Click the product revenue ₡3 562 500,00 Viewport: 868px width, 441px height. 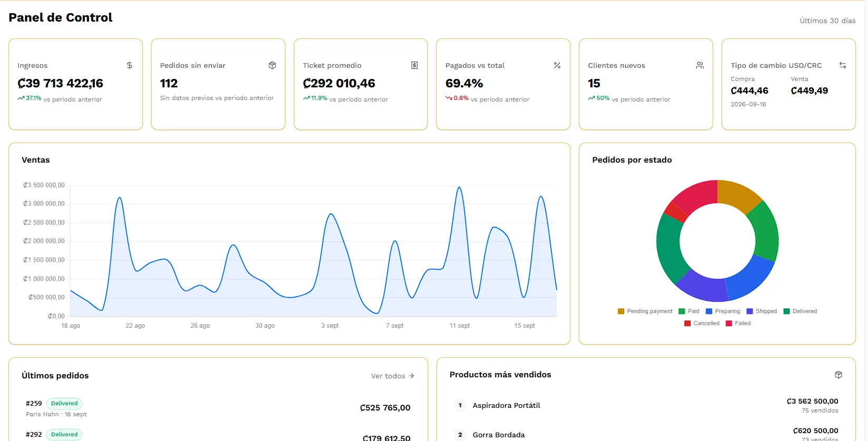tap(813, 401)
